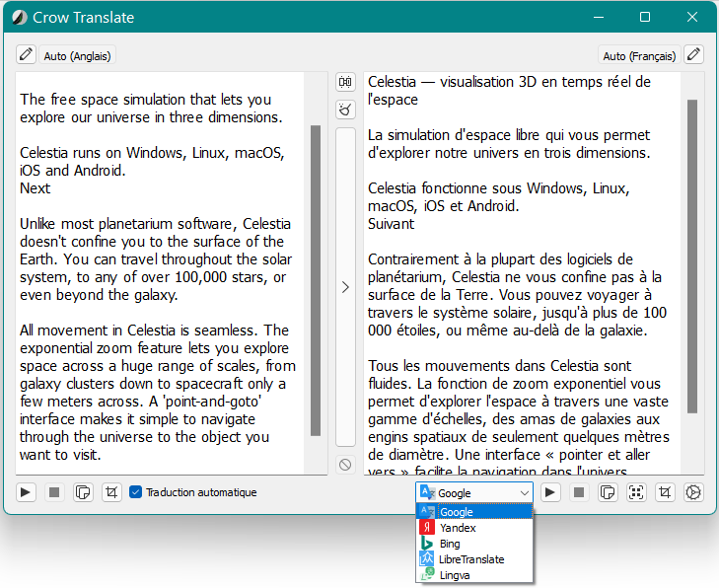
Task: Open the settings gear
Action: [x=693, y=492]
